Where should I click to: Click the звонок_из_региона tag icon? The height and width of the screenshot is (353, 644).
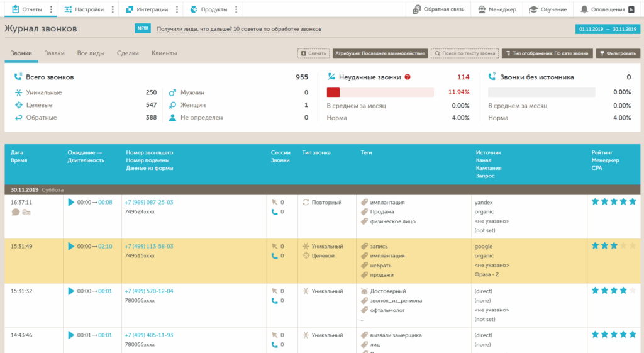364,300
